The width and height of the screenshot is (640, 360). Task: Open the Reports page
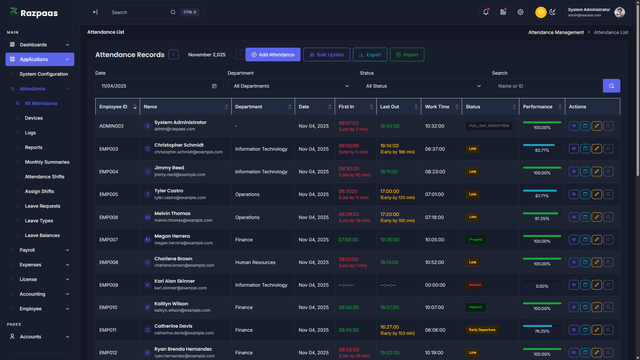[33, 148]
